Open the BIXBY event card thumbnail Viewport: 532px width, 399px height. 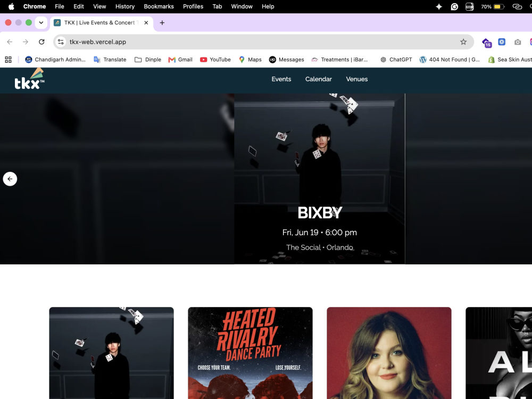pyautogui.click(x=111, y=353)
